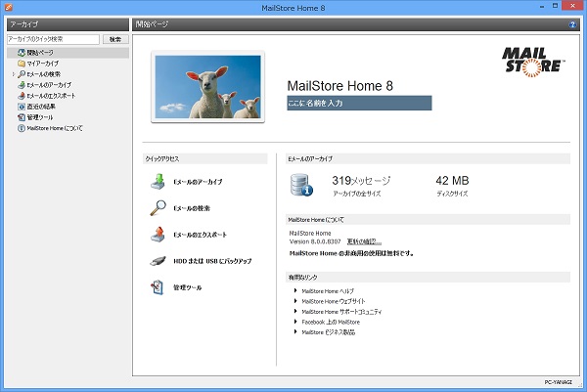587x392 pixels.
Task: Open マイアーカイブ folder in the sidebar
Action: [x=45, y=64]
